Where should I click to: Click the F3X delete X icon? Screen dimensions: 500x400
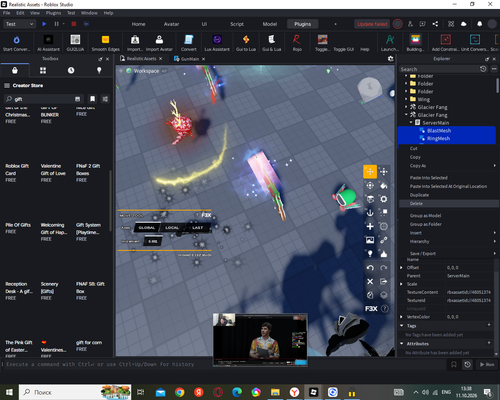[x=370, y=282]
